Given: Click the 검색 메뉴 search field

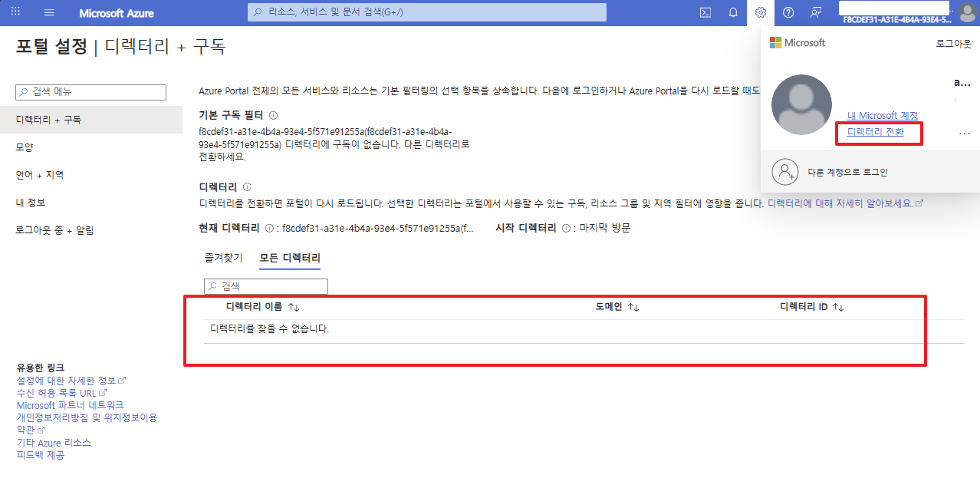Looking at the screenshot, I should pyautogui.click(x=90, y=91).
